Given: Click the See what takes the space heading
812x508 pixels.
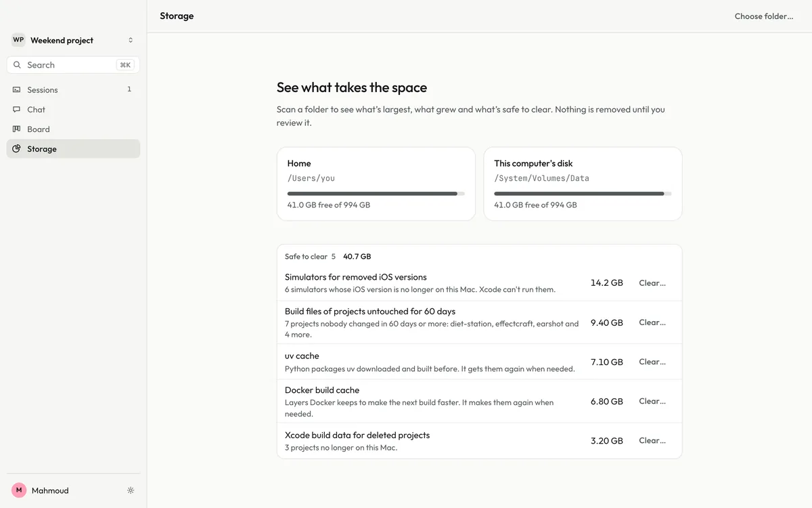Looking at the screenshot, I should 352,87.
